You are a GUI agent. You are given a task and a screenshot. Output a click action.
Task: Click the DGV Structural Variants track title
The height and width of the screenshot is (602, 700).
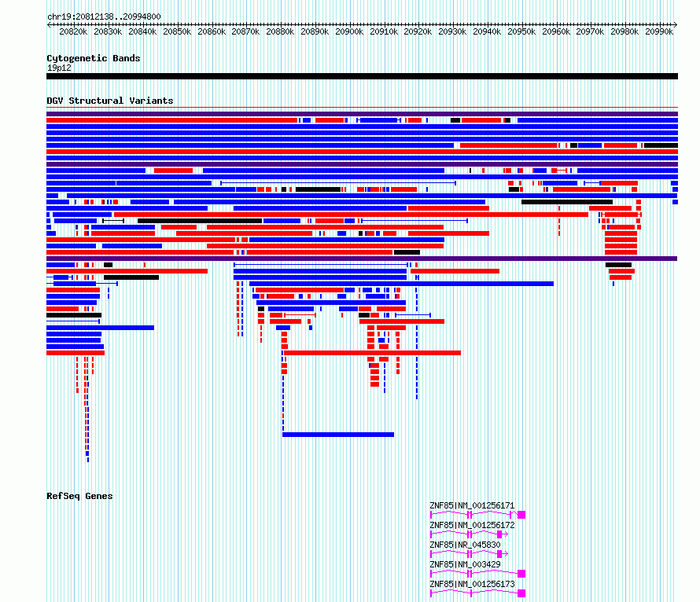pos(110,101)
